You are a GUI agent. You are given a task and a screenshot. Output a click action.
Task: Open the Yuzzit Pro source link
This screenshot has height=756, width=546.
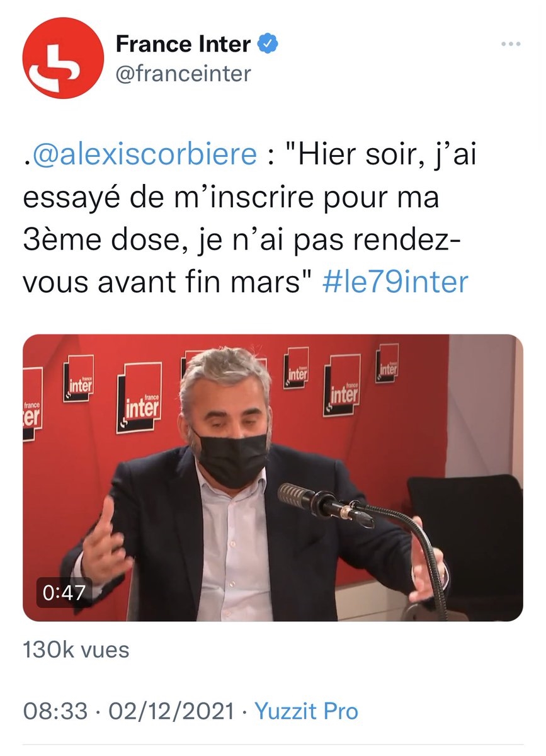[x=307, y=712]
